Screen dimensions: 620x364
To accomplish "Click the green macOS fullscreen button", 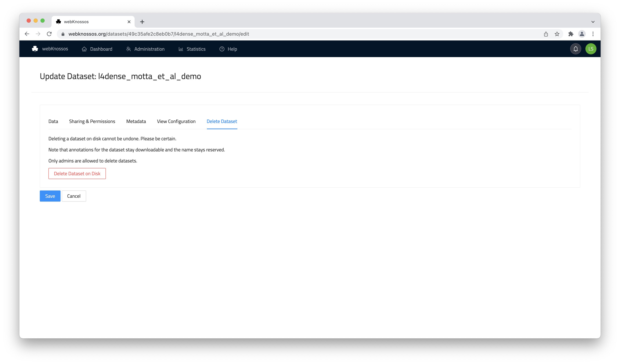I will click(43, 21).
